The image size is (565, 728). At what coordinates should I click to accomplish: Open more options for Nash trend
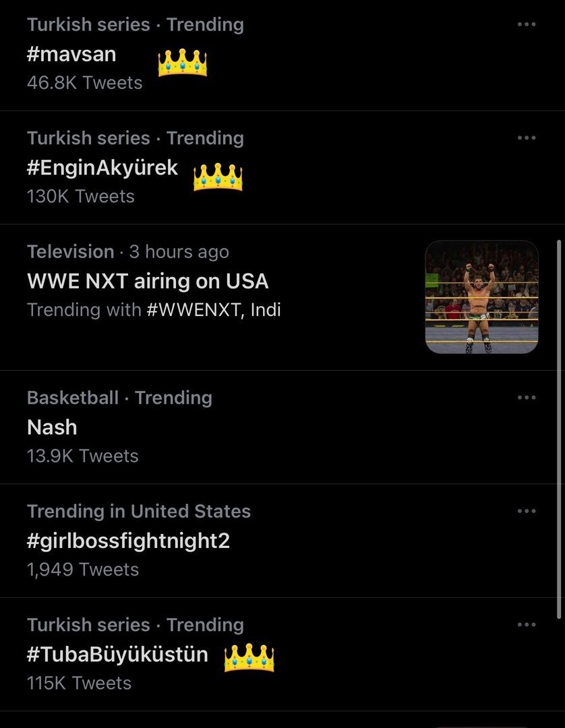coord(526,398)
